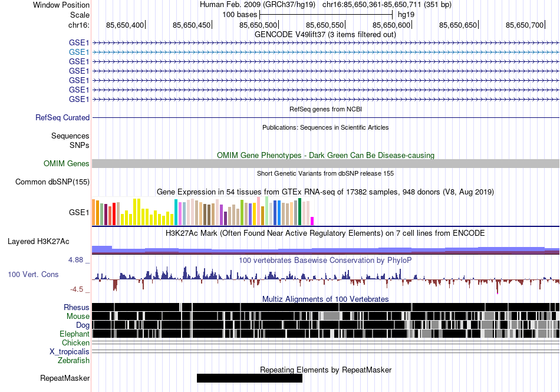
Task: Open the OMIM Genes track label
Action: pyautogui.click(x=67, y=163)
